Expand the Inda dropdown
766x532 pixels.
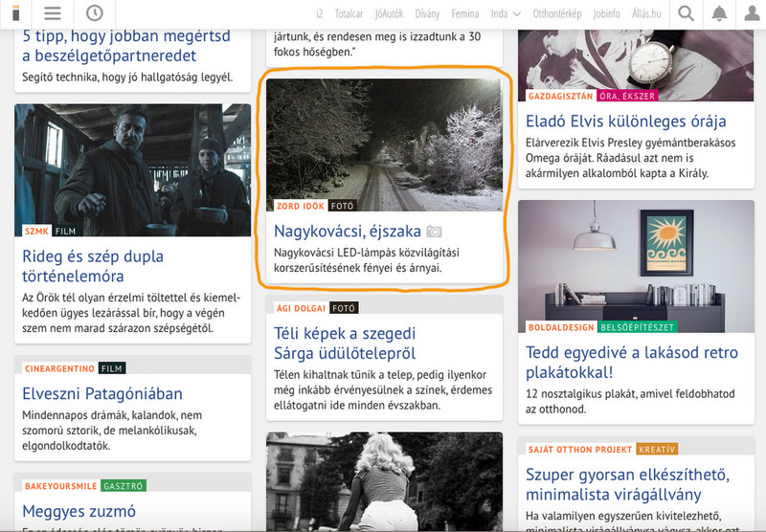click(x=507, y=14)
